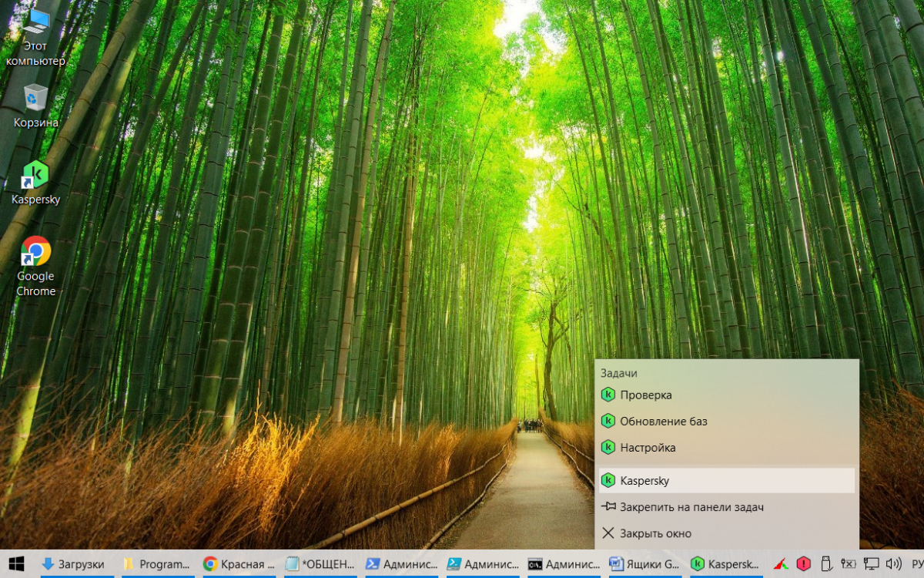The height and width of the screenshot is (578, 924).
Task: Switch to Загрузки window in the taskbar
Action: (74, 564)
